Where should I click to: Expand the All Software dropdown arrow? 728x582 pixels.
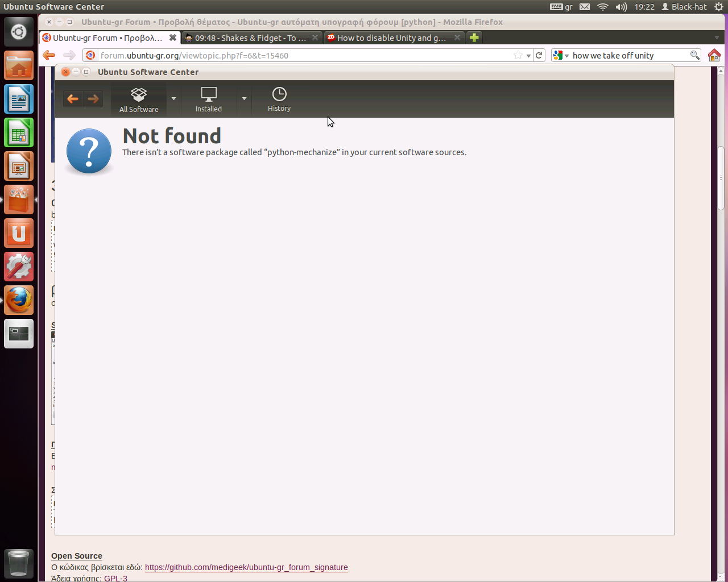174,99
